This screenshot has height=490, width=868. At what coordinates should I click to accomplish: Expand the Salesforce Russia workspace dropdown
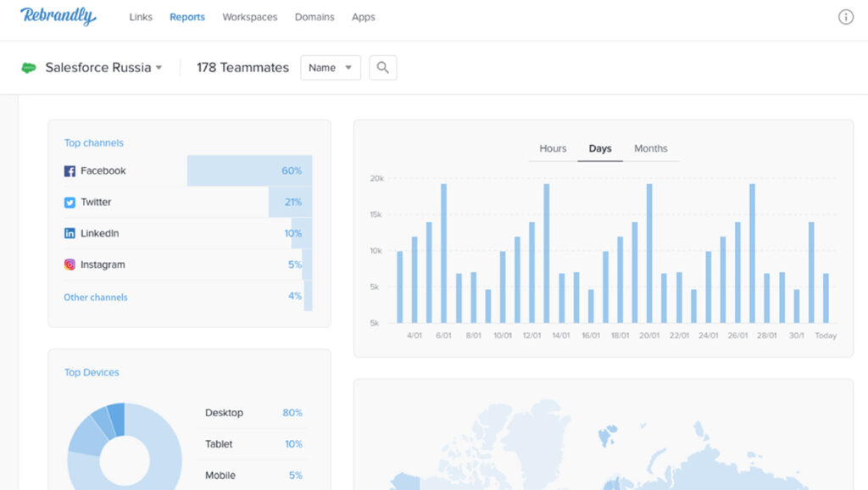[103, 68]
